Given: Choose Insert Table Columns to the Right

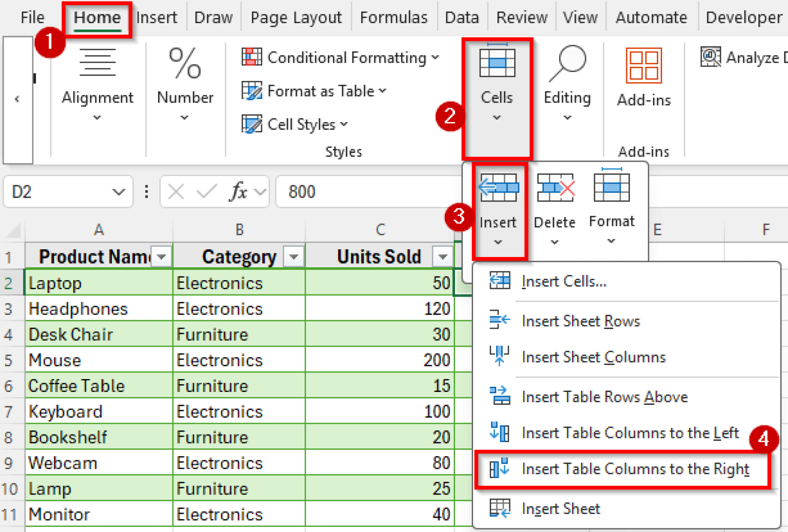Looking at the screenshot, I should pos(635,468).
